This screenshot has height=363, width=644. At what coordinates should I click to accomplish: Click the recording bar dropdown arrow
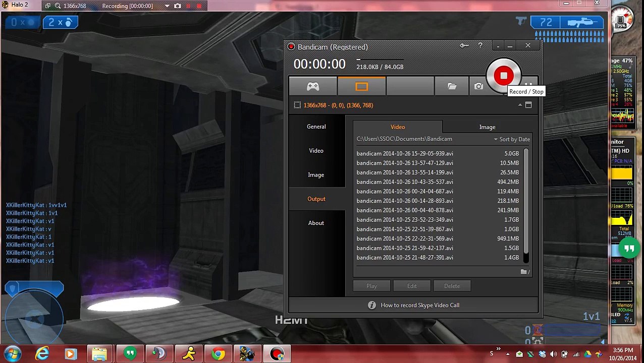[167, 6]
